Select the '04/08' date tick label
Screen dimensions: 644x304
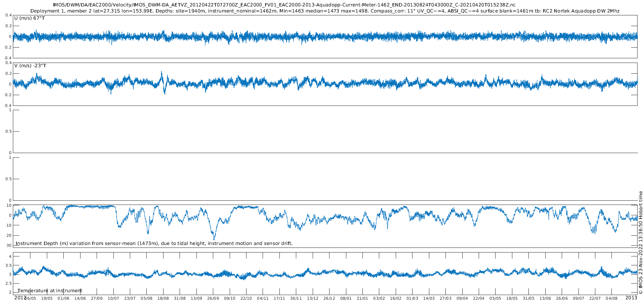[x=612, y=298]
